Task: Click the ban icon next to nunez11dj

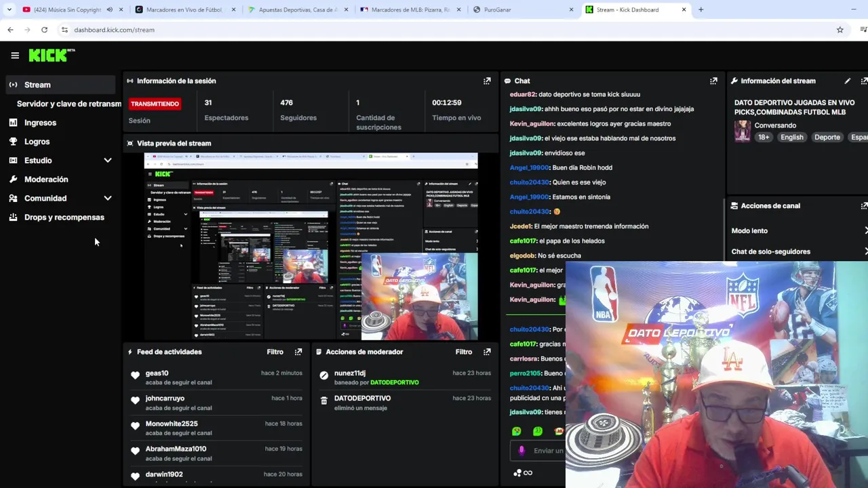Action: click(323, 375)
